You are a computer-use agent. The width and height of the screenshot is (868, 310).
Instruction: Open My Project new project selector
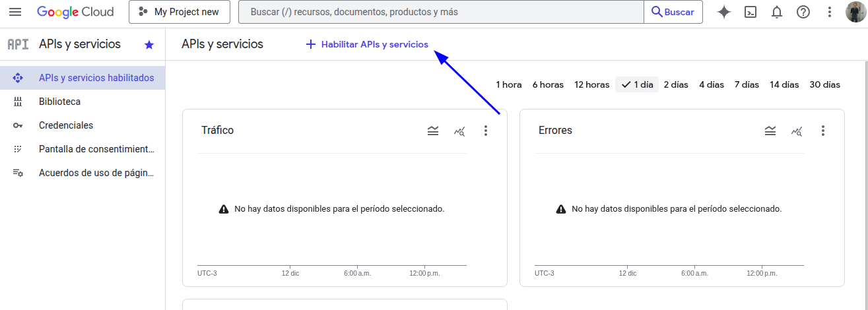point(180,12)
